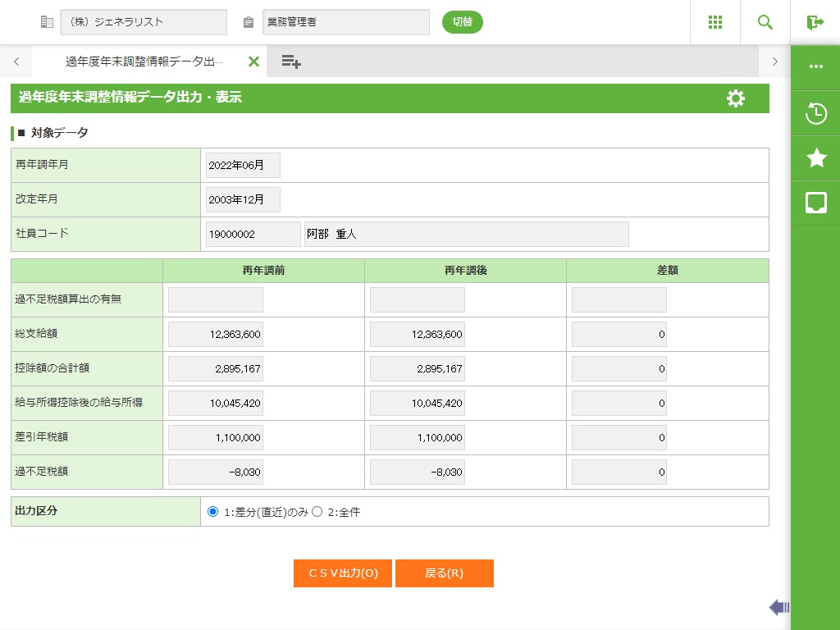Select radio option 1:差分(直近)のみ
Image resolution: width=840 pixels, height=630 pixels.
213,512
